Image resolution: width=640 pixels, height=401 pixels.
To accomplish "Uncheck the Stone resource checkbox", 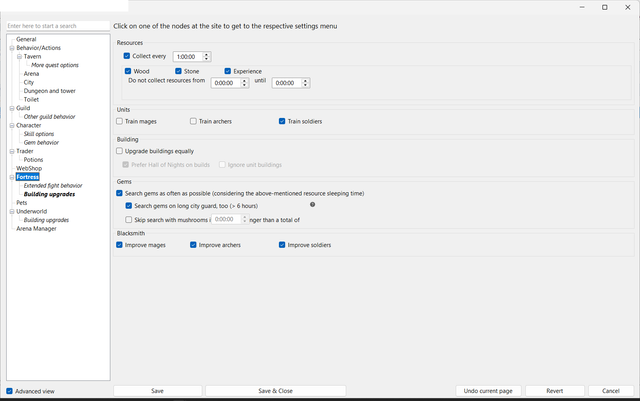I will click(x=178, y=71).
